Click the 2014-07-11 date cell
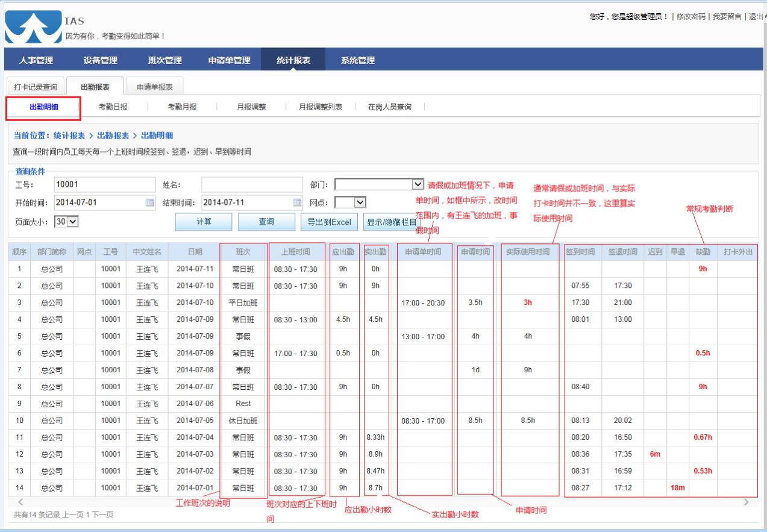Viewport: 767px width, 532px height. [x=195, y=269]
